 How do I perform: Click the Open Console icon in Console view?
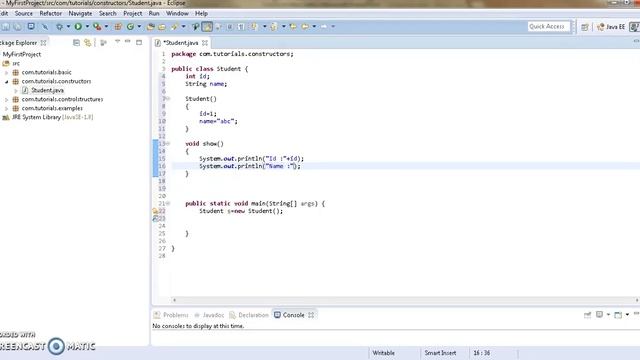(618, 315)
